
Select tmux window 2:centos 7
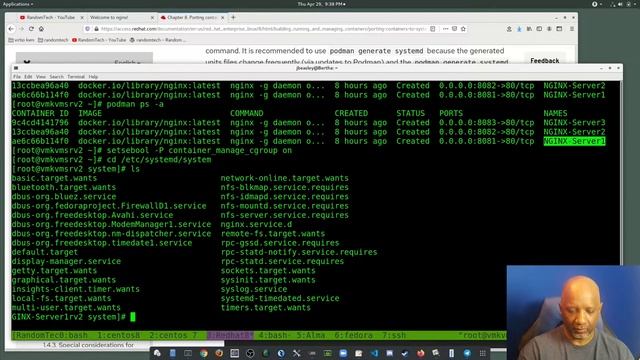click(x=173, y=335)
